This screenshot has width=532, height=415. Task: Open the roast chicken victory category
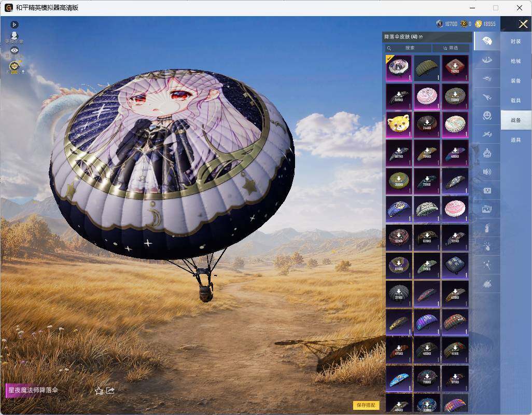(487, 284)
